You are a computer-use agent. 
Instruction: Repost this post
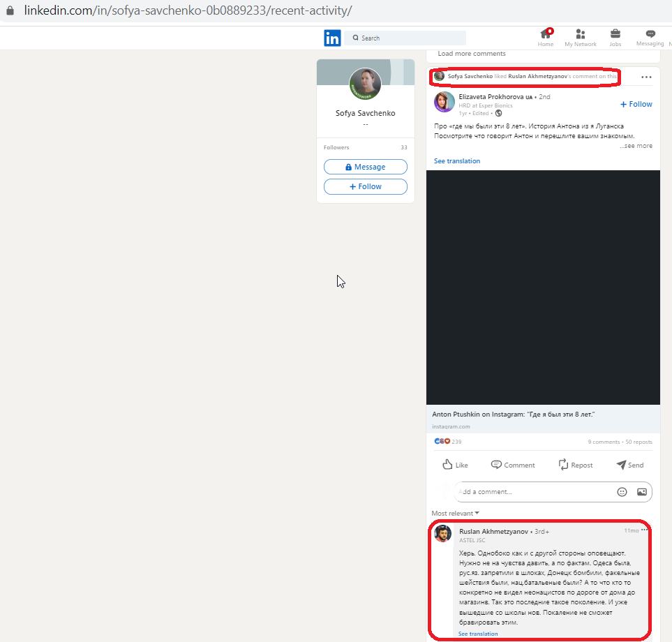click(576, 465)
